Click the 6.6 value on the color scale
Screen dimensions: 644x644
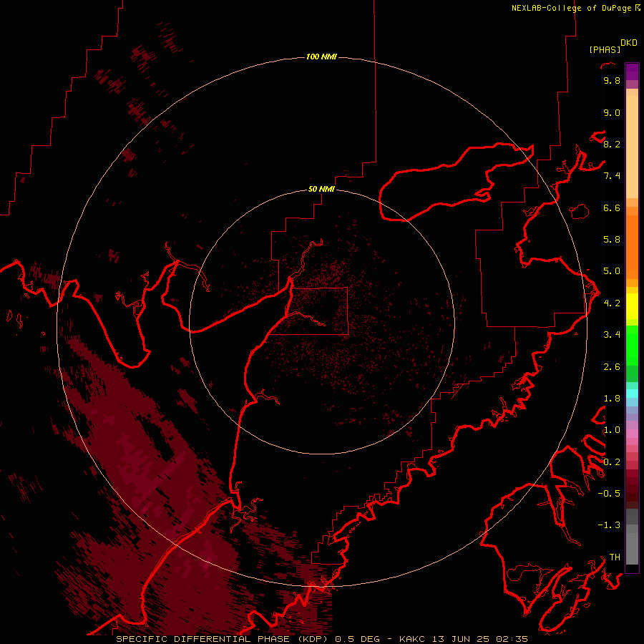pyautogui.click(x=612, y=208)
